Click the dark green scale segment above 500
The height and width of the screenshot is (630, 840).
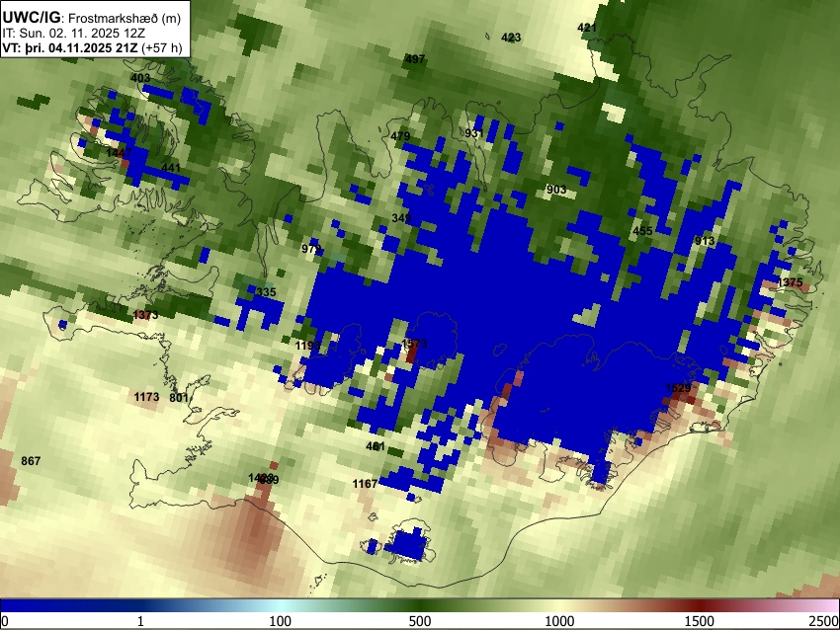click(419, 605)
